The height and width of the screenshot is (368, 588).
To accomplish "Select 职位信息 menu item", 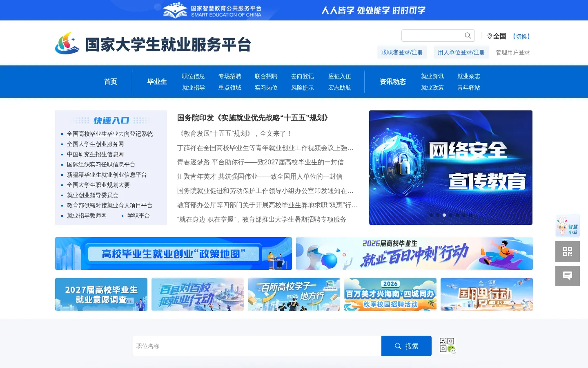I will [x=194, y=76].
